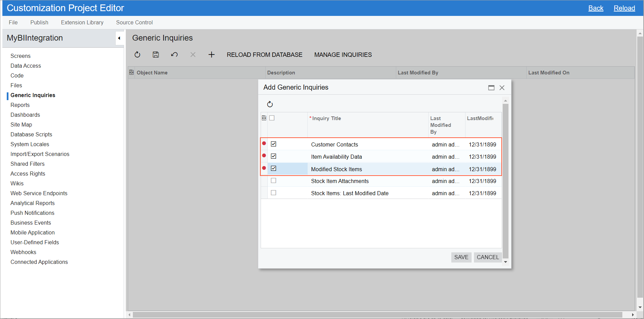Click the undo arrow icon in toolbar
This screenshot has width=644, height=319.
coord(174,55)
